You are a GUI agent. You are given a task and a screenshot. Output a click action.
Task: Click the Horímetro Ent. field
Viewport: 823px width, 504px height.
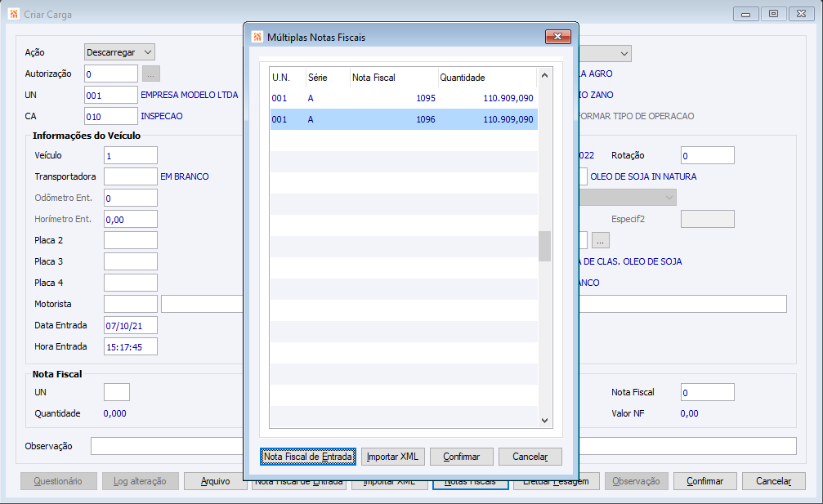click(131, 219)
